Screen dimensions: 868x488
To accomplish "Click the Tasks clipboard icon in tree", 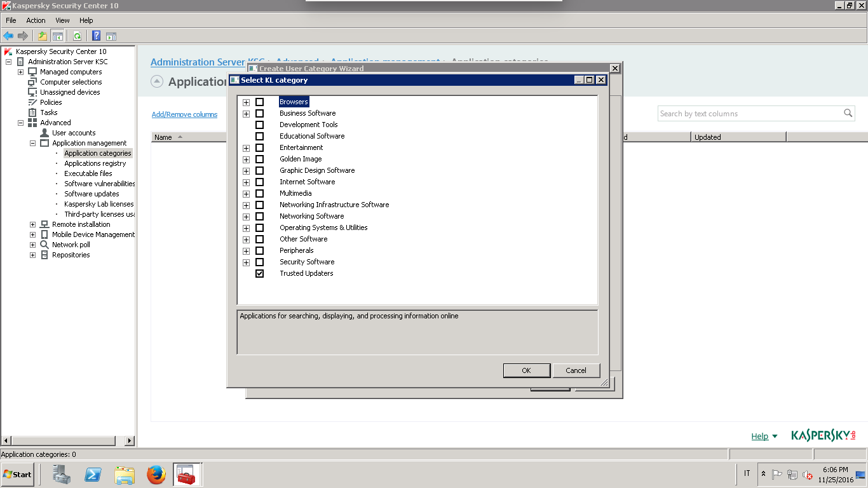I will tap(32, 112).
